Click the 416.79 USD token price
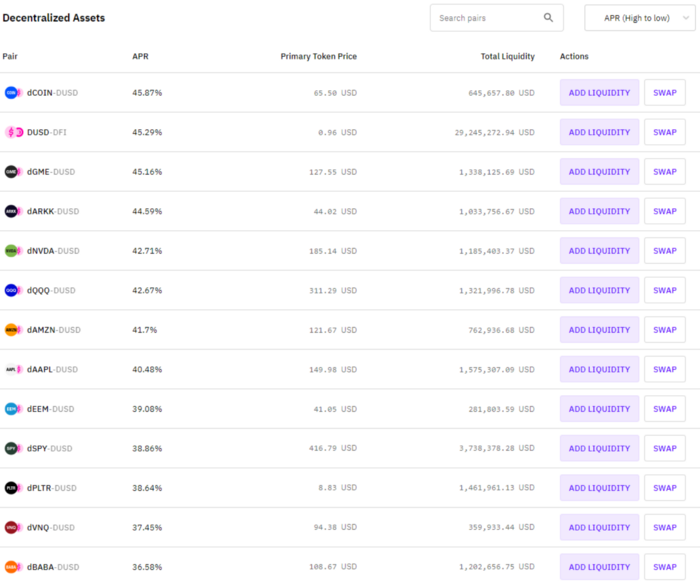 point(333,448)
